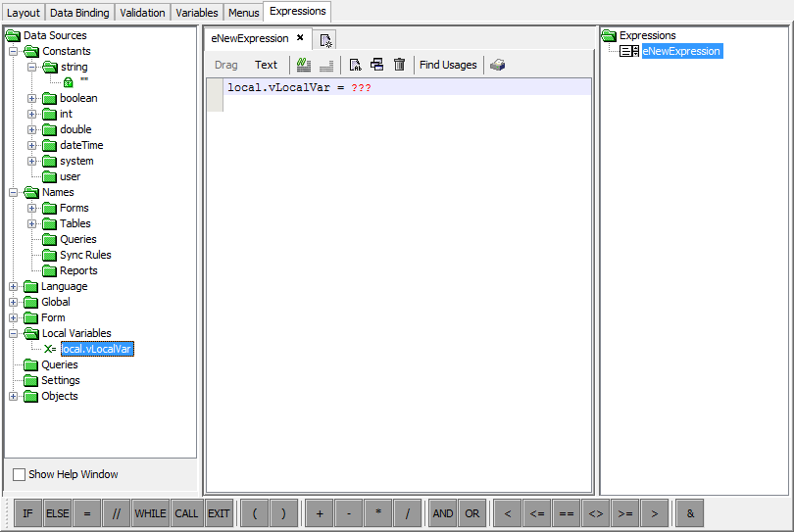The width and height of the screenshot is (794, 532).
Task: Insert a WHILE statement button
Action: click(150, 513)
